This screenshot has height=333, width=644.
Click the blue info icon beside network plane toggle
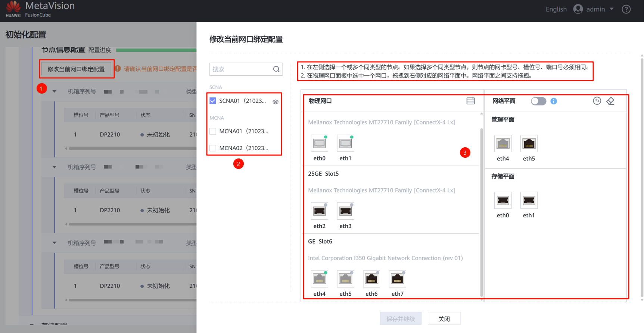(x=554, y=101)
